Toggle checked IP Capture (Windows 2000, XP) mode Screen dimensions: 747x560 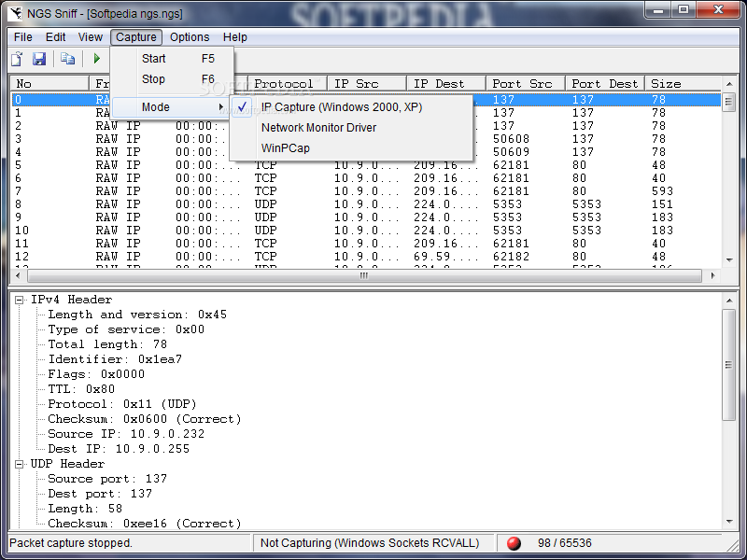352,107
